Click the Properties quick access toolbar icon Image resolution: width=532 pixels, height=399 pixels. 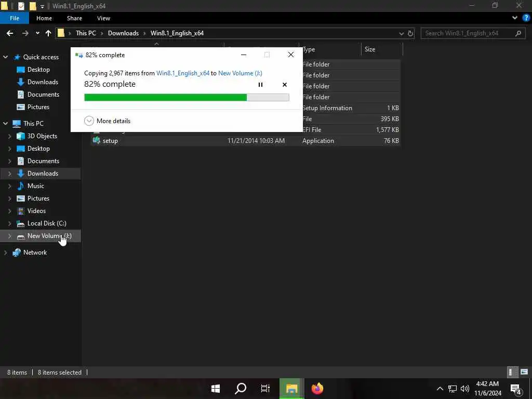pos(21,6)
